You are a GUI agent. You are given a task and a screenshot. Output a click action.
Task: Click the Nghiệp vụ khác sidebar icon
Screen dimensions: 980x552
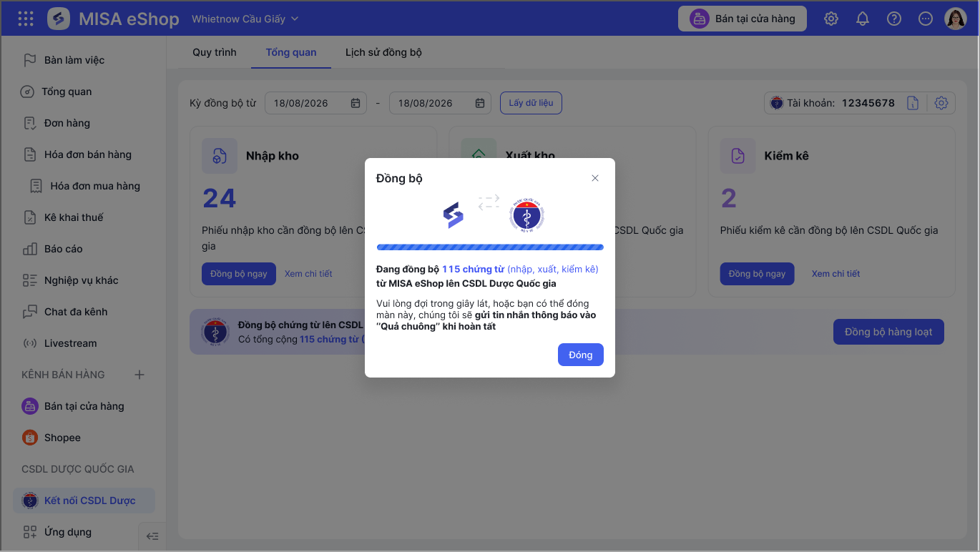coord(29,280)
